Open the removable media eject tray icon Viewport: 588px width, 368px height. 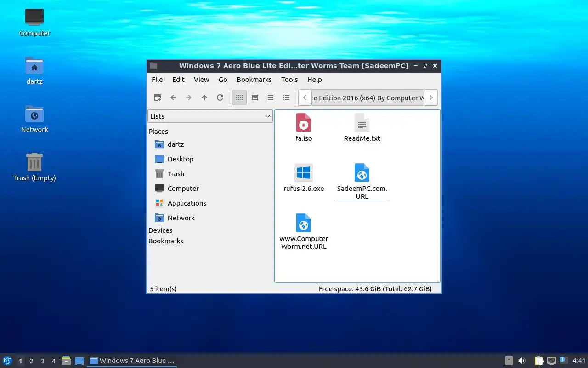[509, 361]
